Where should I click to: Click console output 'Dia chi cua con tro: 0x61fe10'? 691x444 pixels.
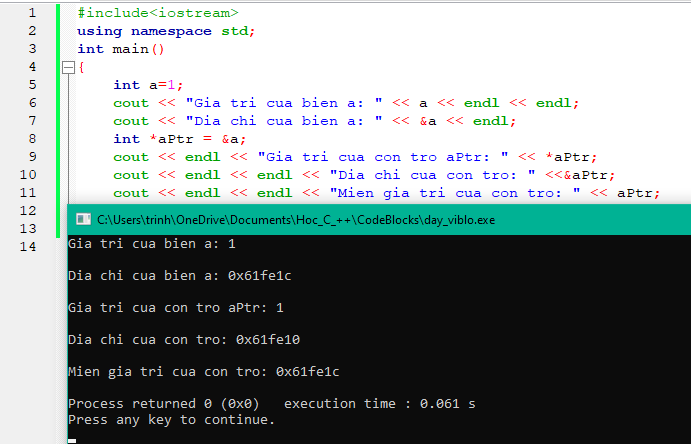[x=184, y=340]
